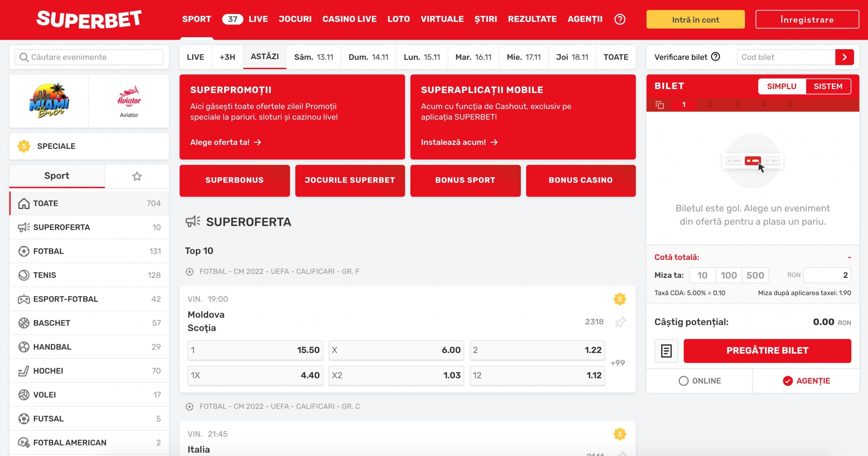Click the copy ticket icon in BILET panel

pyautogui.click(x=660, y=105)
